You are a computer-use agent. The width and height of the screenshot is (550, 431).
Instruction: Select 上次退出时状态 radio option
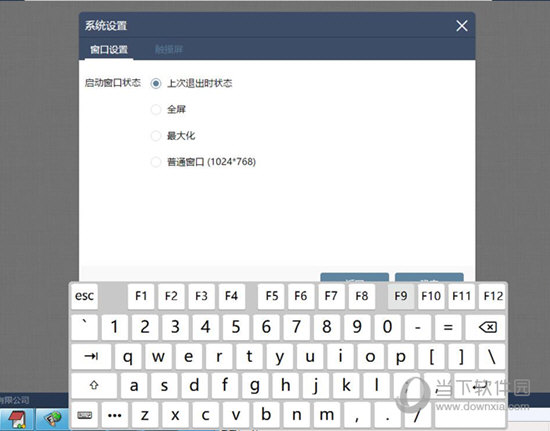156,83
